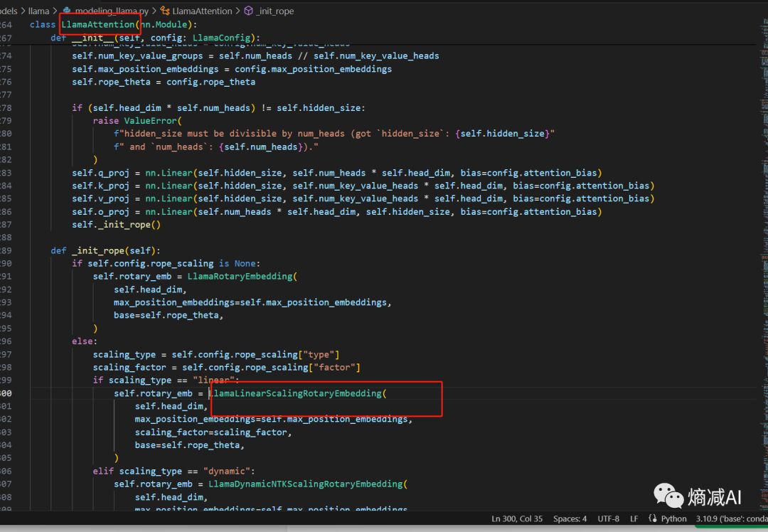768x532 pixels.
Task: Click scaling_factor = rope_scaling["factor"] line
Action: [x=226, y=367]
